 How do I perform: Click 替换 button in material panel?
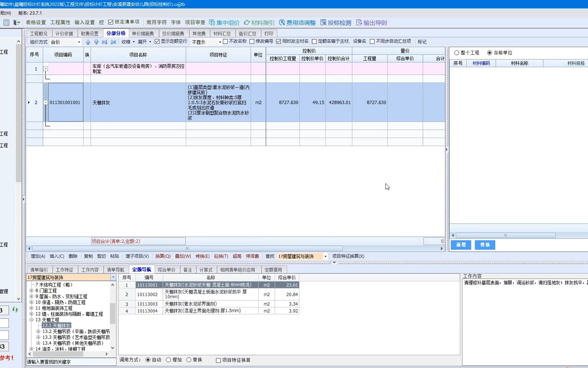[x=485, y=245]
